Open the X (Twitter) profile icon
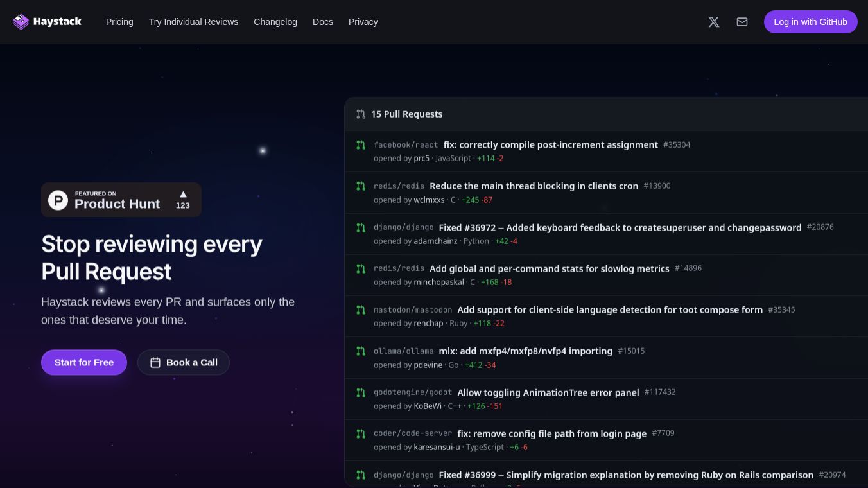Image resolution: width=868 pixels, height=488 pixels. tap(714, 22)
